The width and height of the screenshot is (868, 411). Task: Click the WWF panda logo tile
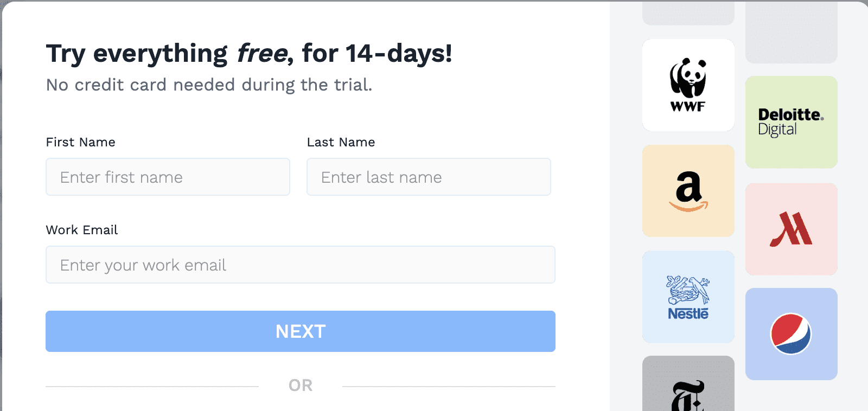[x=688, y=85]
